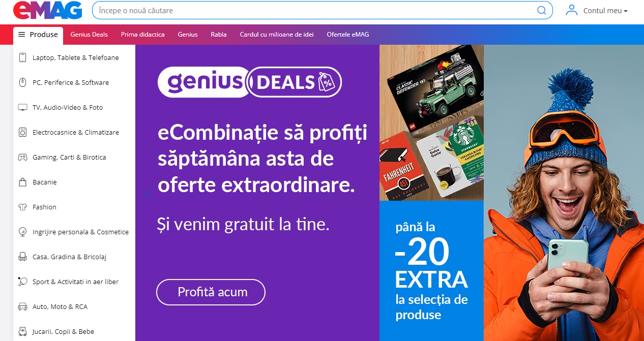Click the phone icon for Laptop, Tablete & Telefoane
Screen dimensions: 644x341
pos(22,57)
